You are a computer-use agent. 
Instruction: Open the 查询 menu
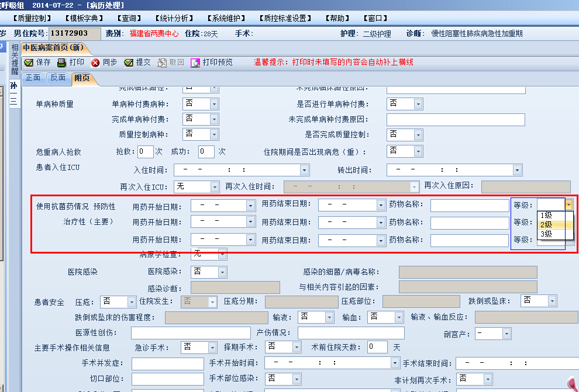pos(130,19)
